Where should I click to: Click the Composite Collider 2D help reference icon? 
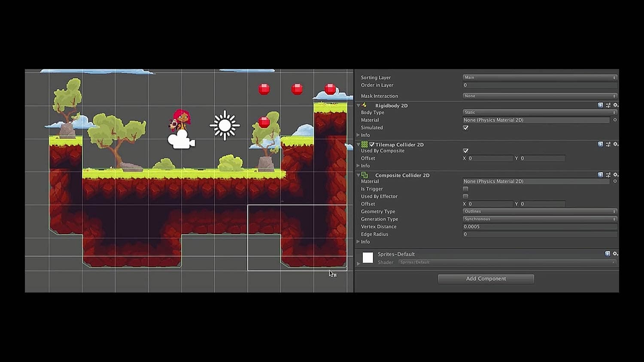click(600, 175)
